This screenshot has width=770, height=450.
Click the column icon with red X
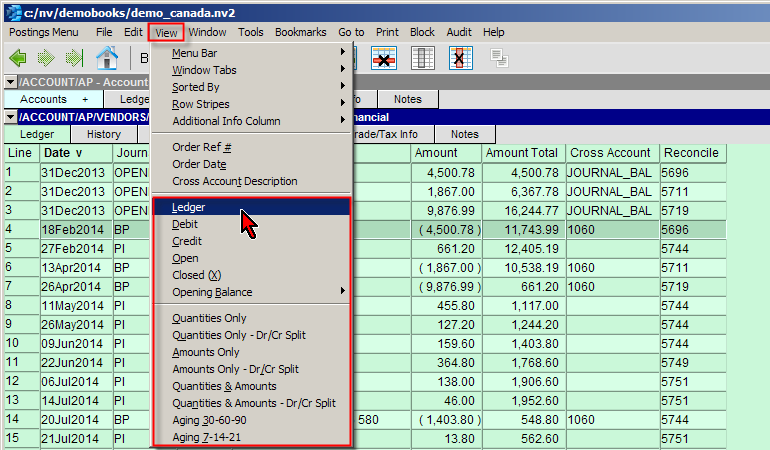coord(460,59)
